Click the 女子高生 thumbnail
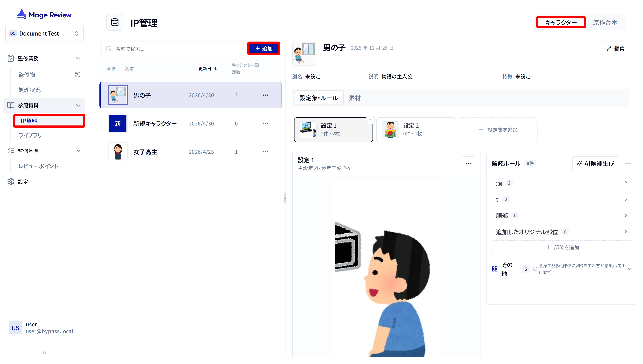This screenshot has width=643, height=364. click(x=118, y=152)
